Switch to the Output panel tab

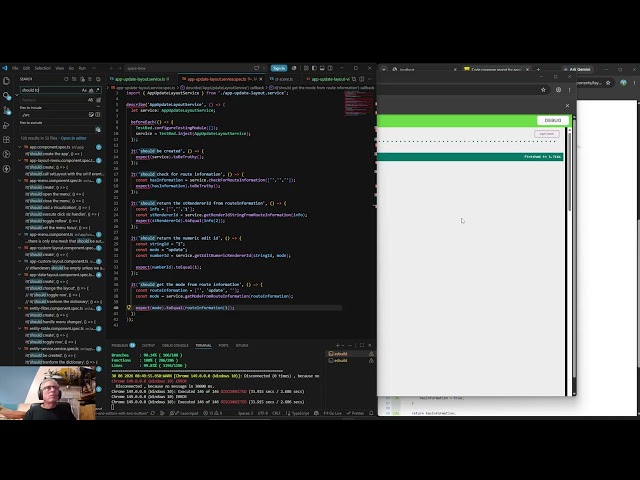click(148, 345)
